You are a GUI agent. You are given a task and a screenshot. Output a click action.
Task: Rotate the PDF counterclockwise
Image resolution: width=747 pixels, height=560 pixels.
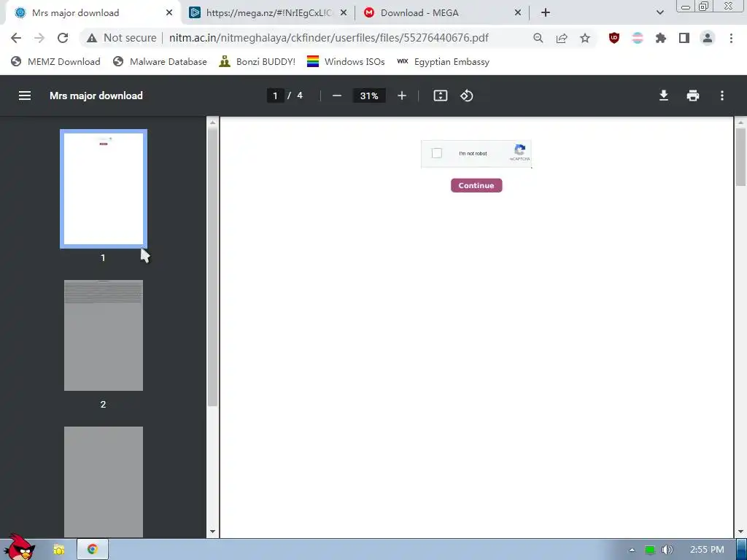(x=466, y=96)
